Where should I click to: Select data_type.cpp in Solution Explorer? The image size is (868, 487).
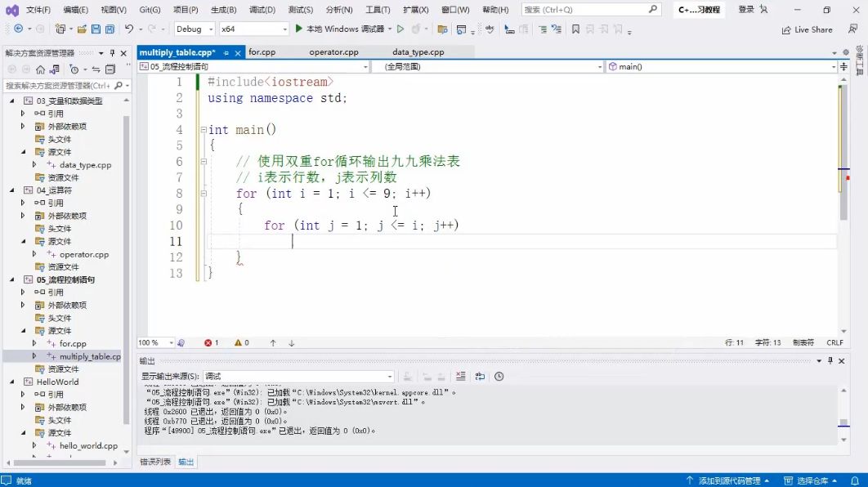click(x=85, y=165)
